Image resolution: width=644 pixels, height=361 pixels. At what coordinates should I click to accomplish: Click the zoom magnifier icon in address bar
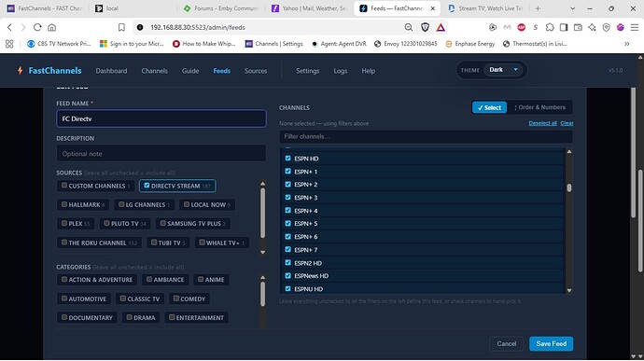(x=408, y=27)
